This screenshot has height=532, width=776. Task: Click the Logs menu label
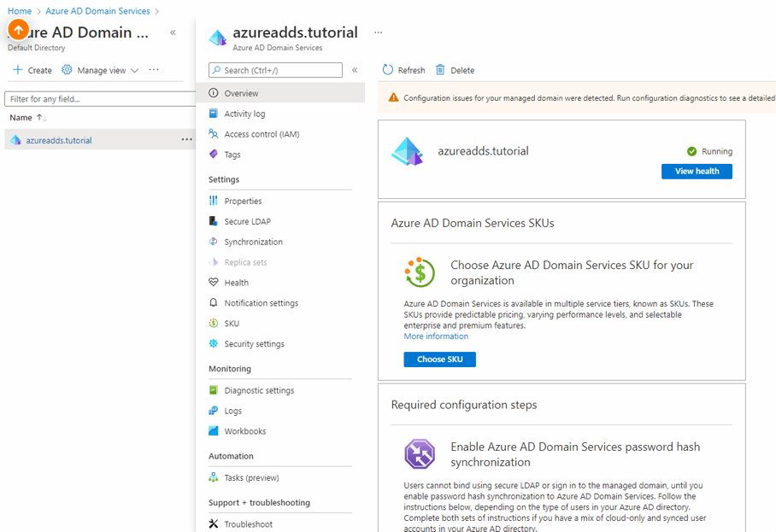point(233,411)
